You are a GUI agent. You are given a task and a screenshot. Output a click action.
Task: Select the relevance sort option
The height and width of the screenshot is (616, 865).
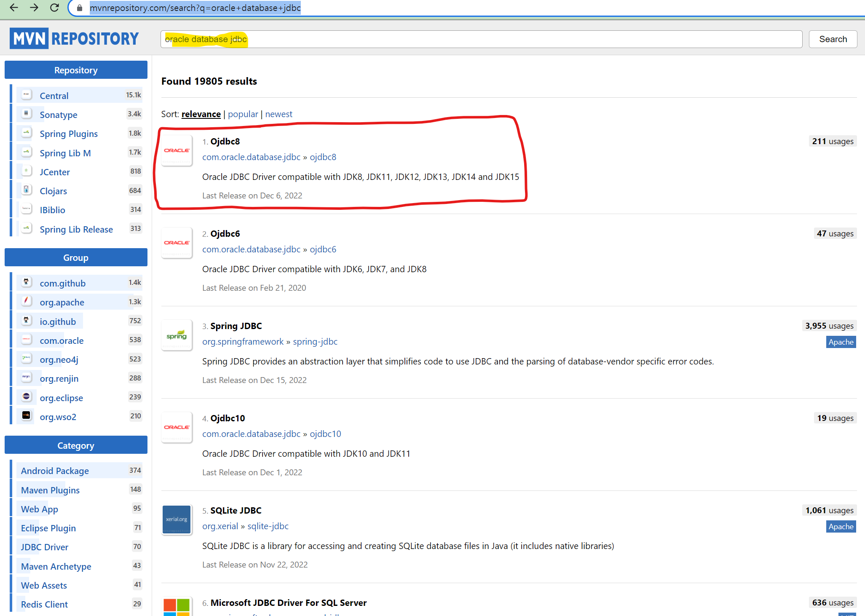click(x=201, y=114)
